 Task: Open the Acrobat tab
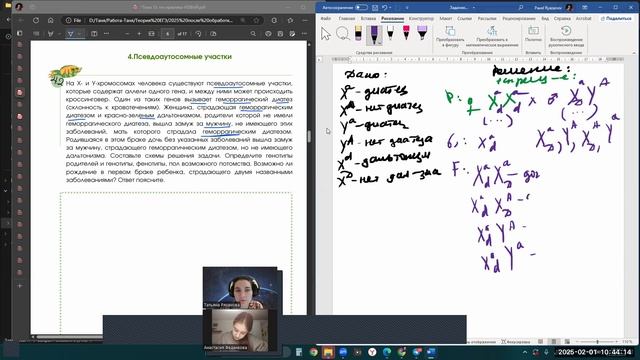[x=583, y=19]
